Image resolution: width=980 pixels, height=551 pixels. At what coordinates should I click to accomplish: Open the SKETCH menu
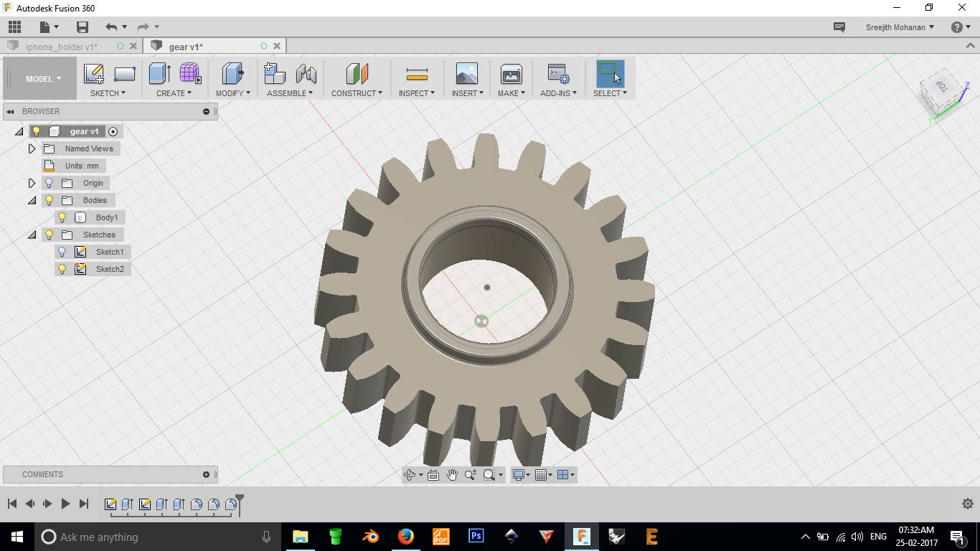pyautogui.click(x=108, y=93)
